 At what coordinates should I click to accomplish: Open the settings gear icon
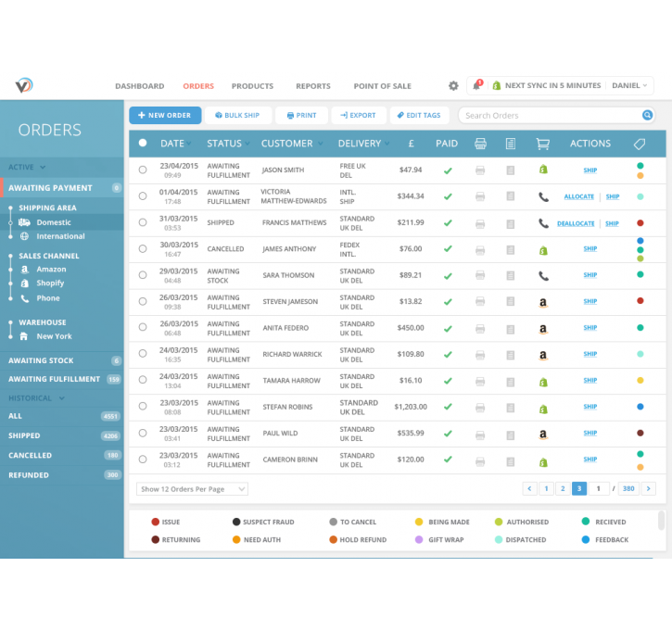(x=453, y=85)
